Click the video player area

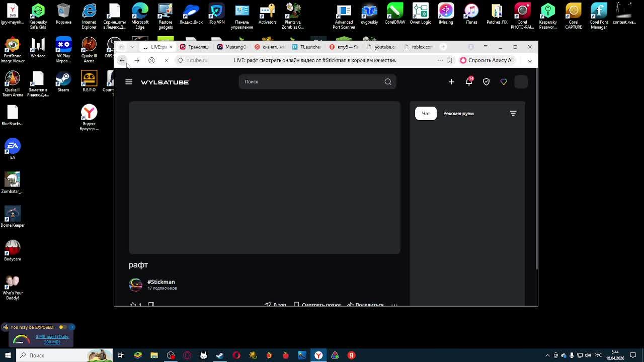click(x=265, y=177)
